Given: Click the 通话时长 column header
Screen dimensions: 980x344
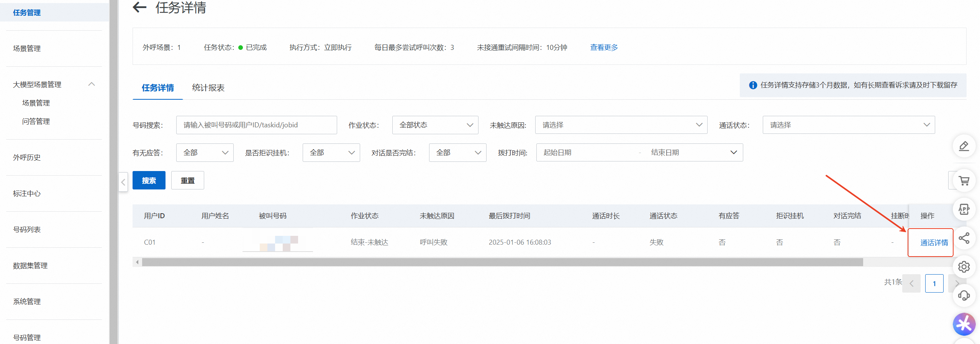Looking at the screenshot, I should (x=606, y=216).
